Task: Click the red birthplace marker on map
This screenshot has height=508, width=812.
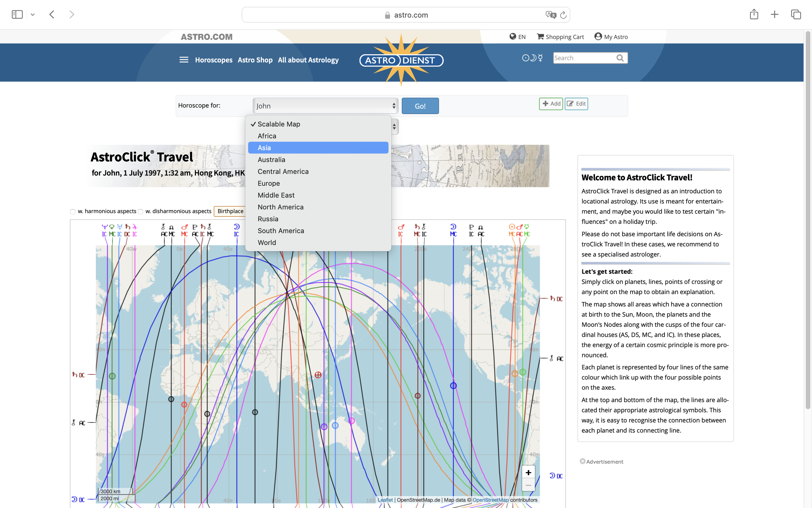Action: 318,375
